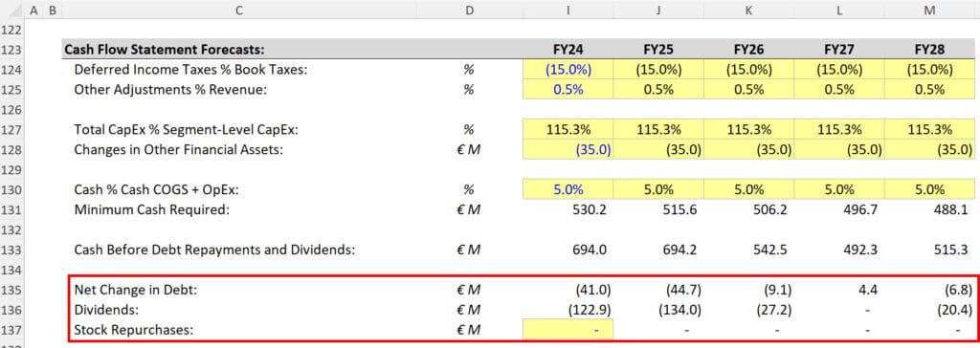Select 'Deferred Income Taxes % Book Taxes:' label
Image resolution: width=980 pixels, height=348 pixels.
click(190, 70)
